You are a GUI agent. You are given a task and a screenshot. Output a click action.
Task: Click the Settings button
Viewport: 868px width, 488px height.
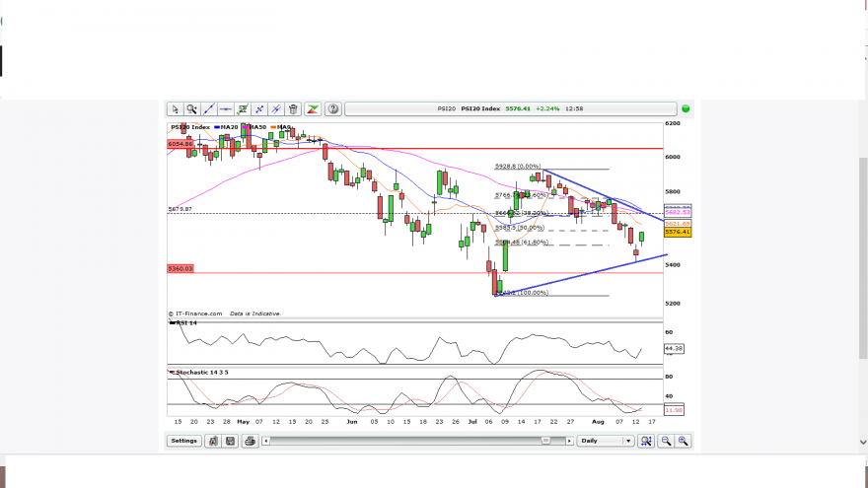[183, 441]
